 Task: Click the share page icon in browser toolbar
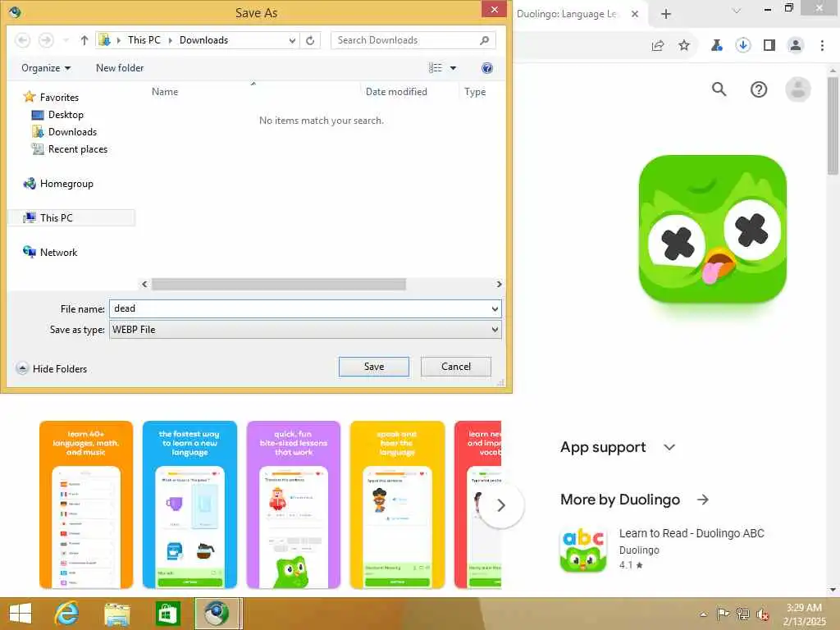pos(658,46)
